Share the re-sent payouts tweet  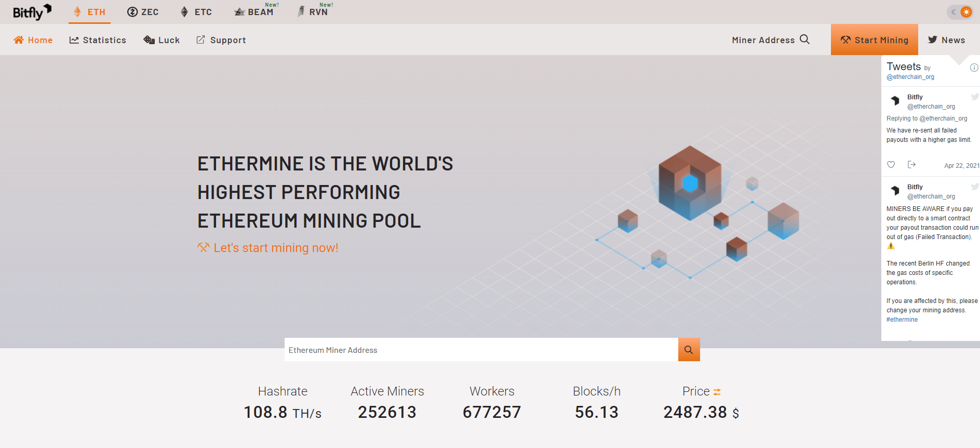click(x=911, y=165)
